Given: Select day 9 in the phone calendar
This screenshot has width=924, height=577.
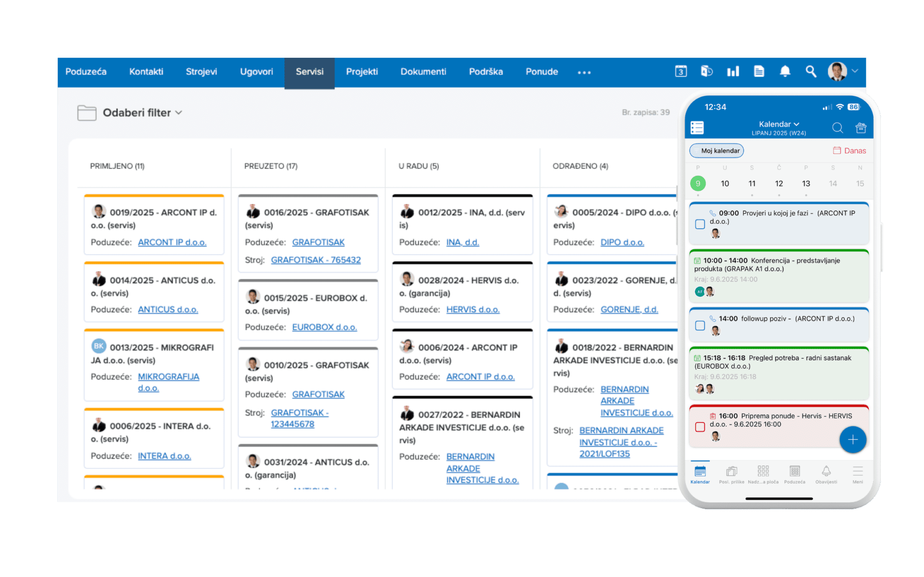Looking at the screenshot, I should (698, 184).
